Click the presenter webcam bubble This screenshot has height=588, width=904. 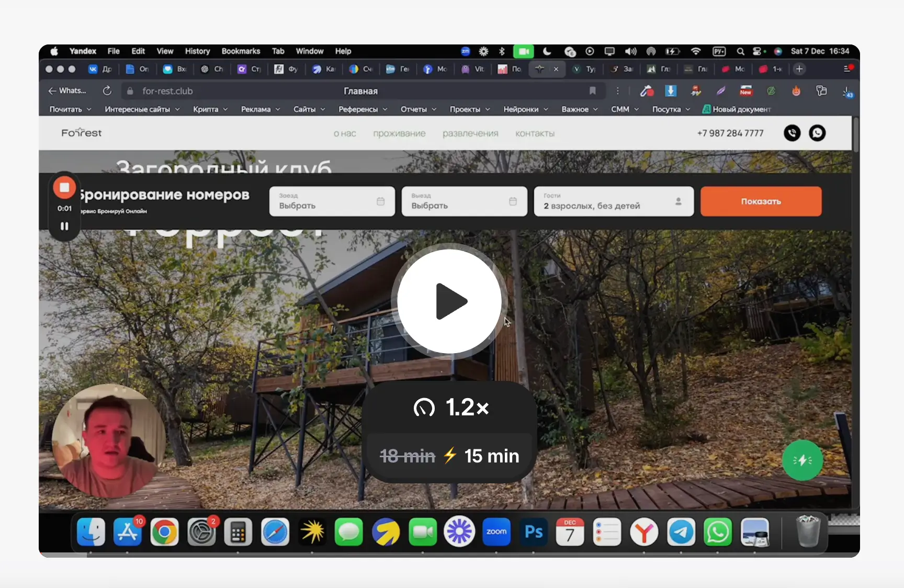tap(109, 441)
